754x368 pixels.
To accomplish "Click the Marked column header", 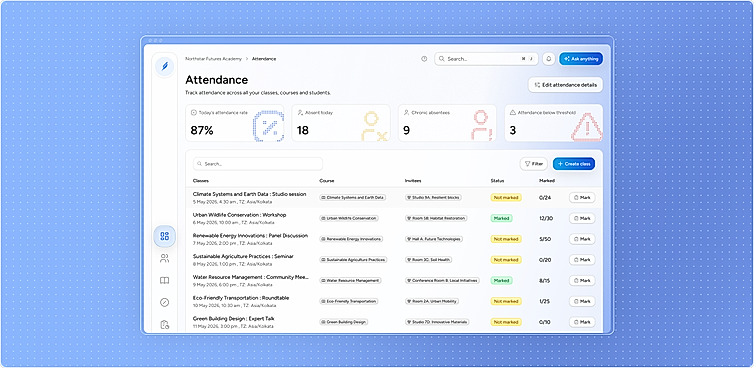I will [x=547, y=181].
